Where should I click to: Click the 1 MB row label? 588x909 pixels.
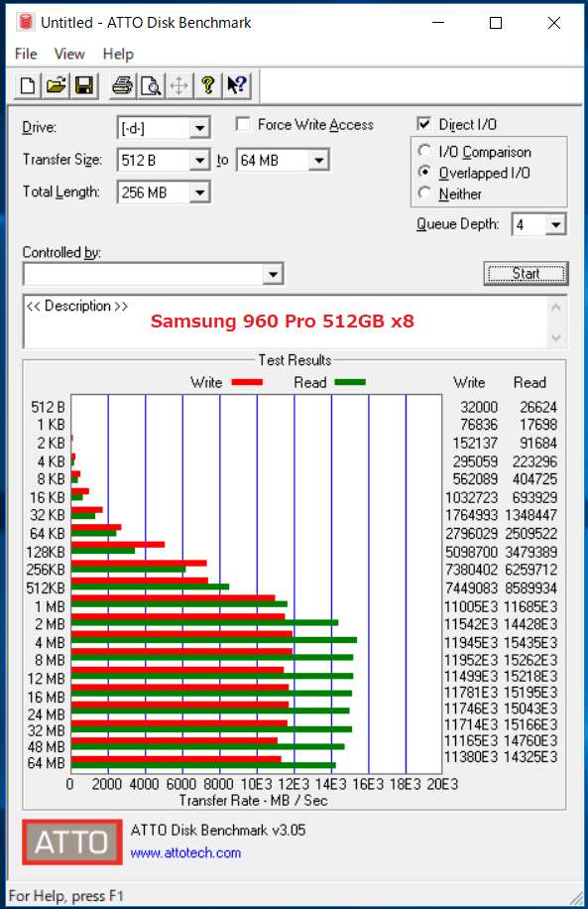pos(50,606)
